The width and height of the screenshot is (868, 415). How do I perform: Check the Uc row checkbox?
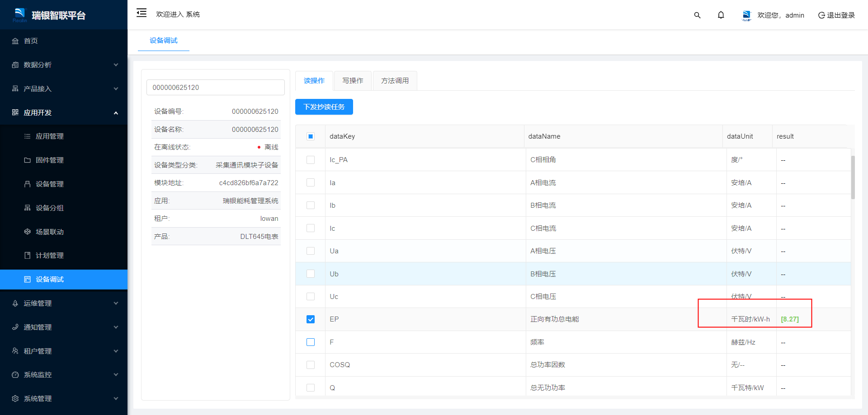[x=311, y=297]
